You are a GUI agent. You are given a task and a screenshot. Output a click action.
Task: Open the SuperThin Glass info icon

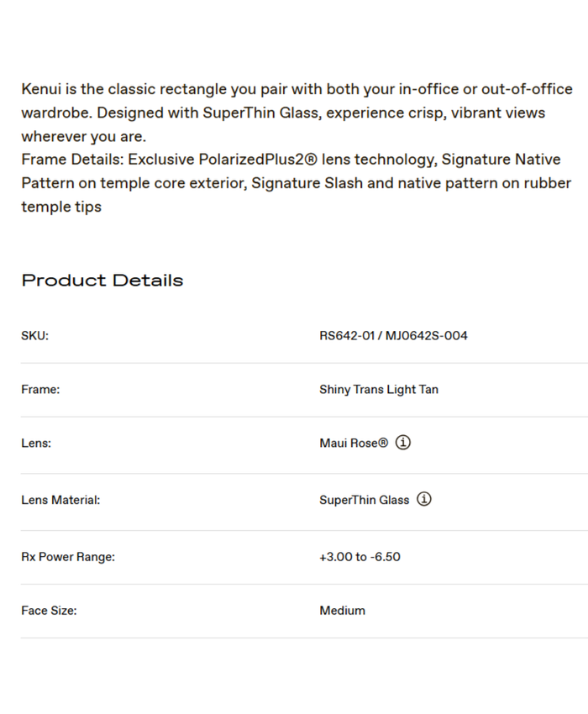tap(424, 499)
